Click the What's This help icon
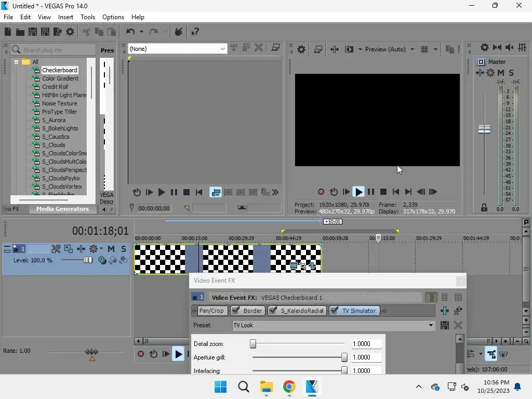 tap(195, 32)
